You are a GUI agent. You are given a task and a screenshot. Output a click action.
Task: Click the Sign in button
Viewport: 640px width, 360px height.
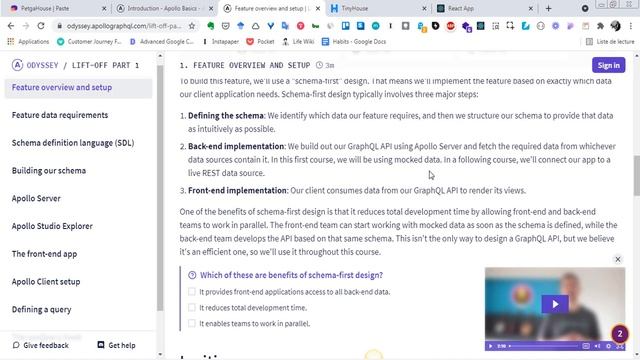point(609,65)
